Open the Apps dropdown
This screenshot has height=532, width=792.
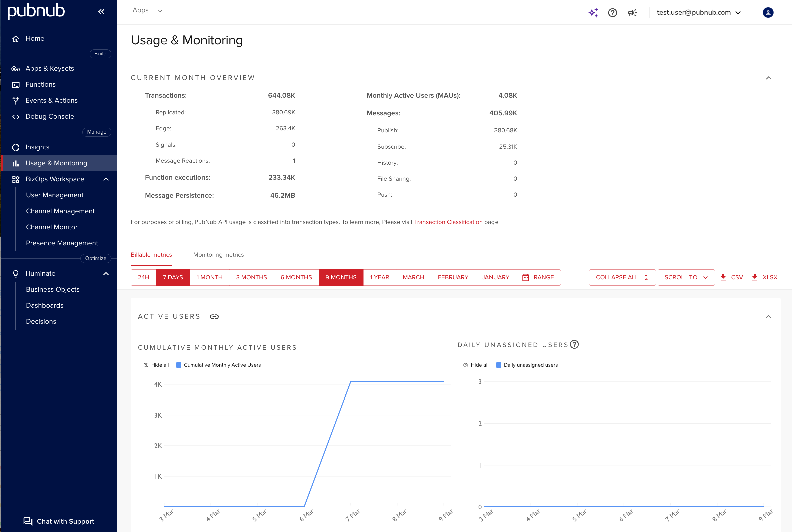pos(147,10)
